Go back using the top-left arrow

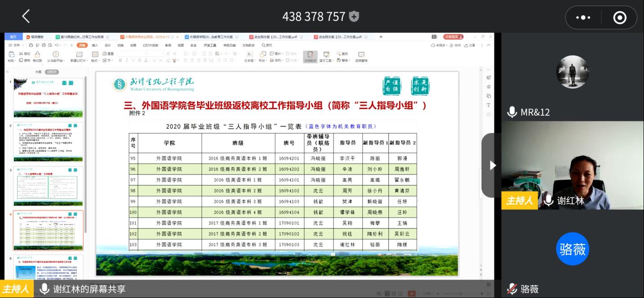click(x=26, y=17)
